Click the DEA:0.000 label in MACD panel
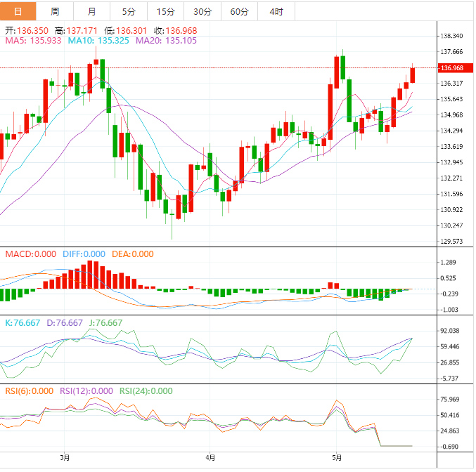This screenshot has height=472, width=476. [131, 254]
